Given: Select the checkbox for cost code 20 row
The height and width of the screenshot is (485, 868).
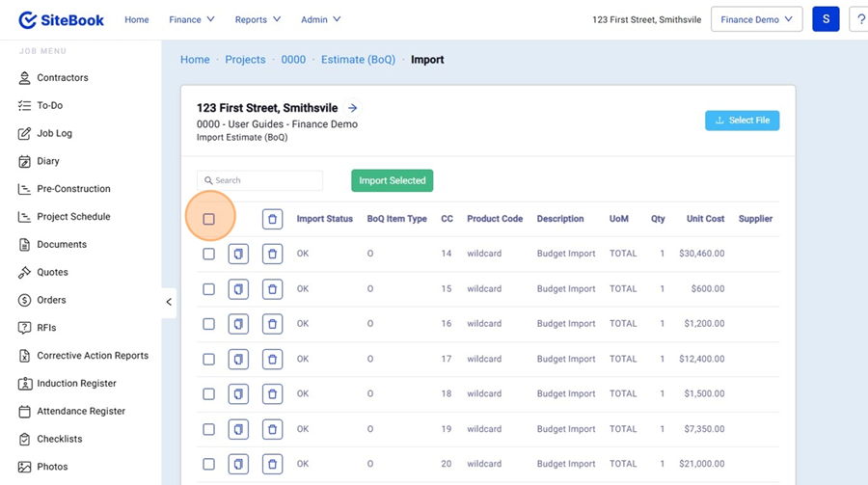Looking at the screenshot, I should [x=208, y=464].
